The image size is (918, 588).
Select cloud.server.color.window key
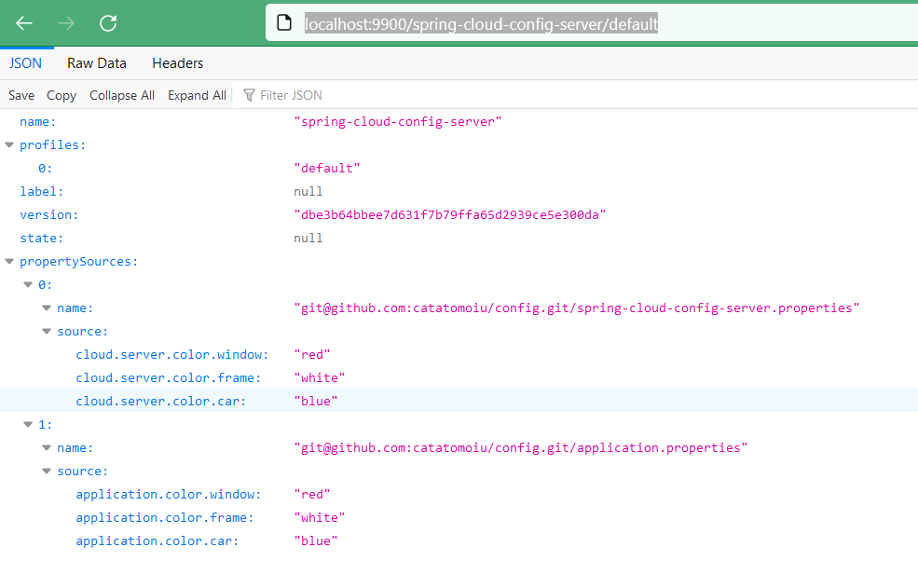(x=172, y=355)
